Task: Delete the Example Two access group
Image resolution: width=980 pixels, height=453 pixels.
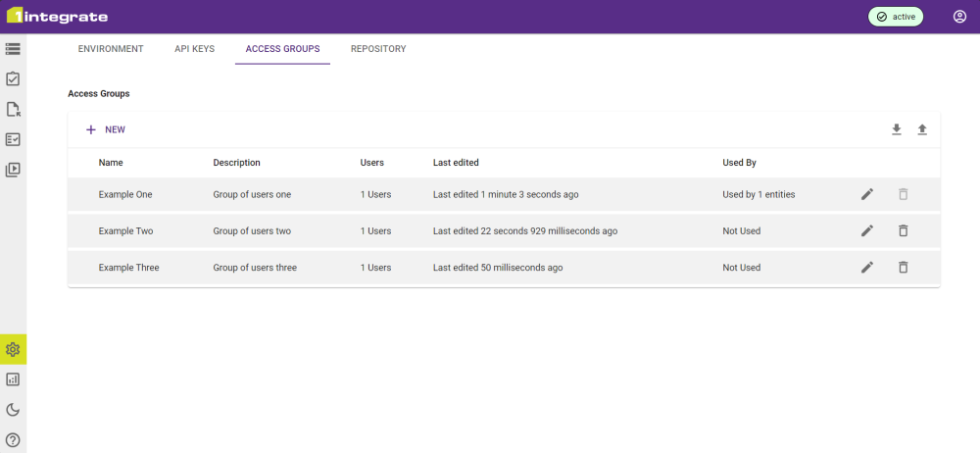Action: [903, 230]
